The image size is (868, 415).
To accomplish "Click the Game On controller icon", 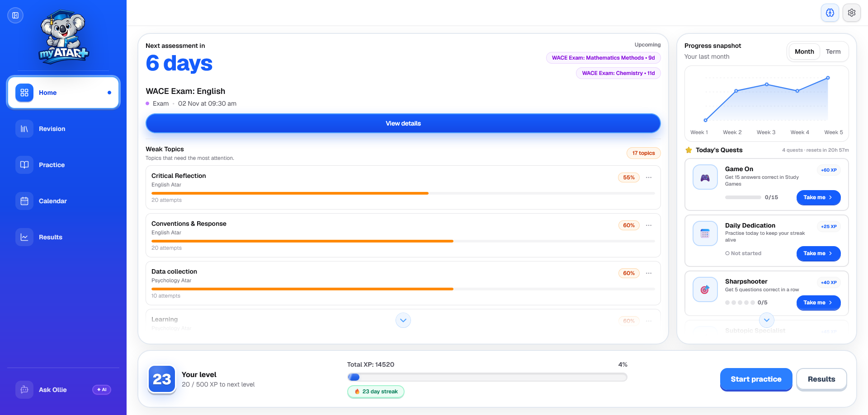I will tap(705, 177).
